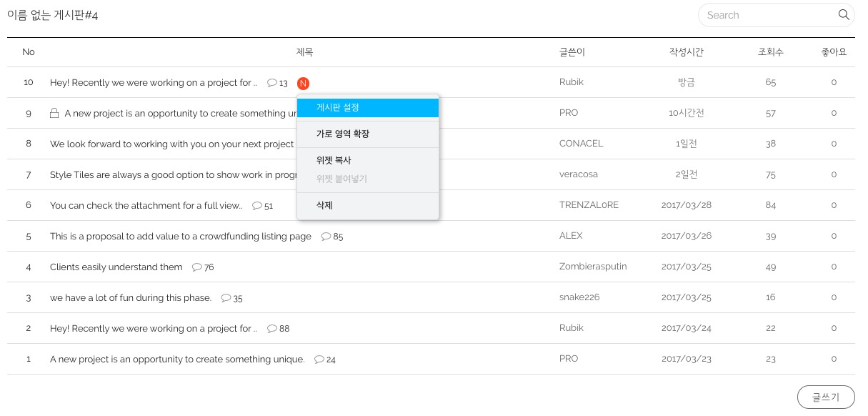Click view count 84
This screenshot has width=868, height=416.
pos(771,205)
